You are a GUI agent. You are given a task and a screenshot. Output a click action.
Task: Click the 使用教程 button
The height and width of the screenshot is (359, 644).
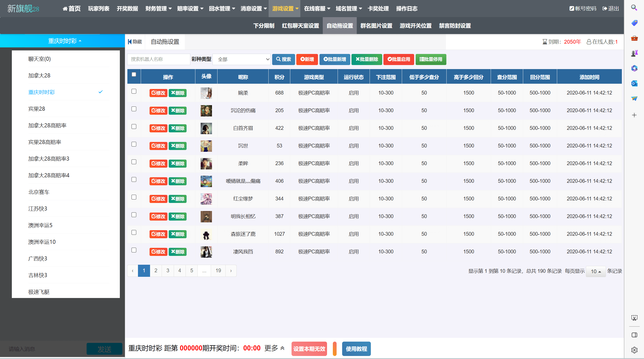[356, 349]
